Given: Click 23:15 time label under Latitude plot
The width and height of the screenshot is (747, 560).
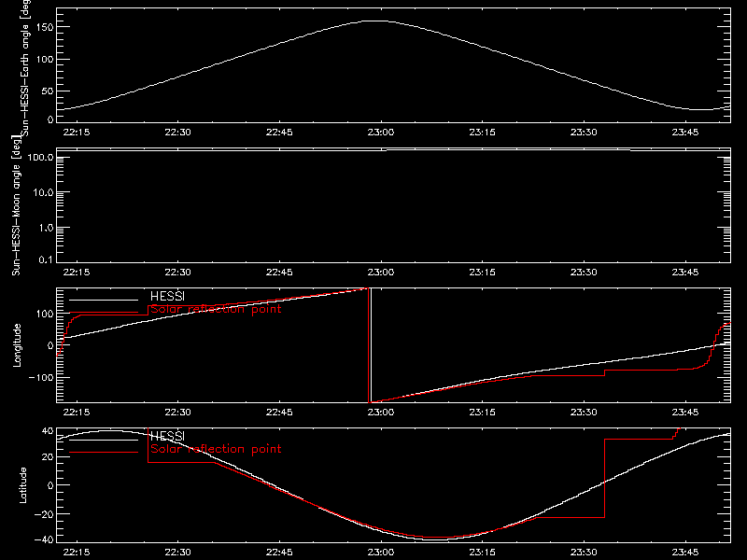Looking at the screenshot, I should [x=482, y=552].
